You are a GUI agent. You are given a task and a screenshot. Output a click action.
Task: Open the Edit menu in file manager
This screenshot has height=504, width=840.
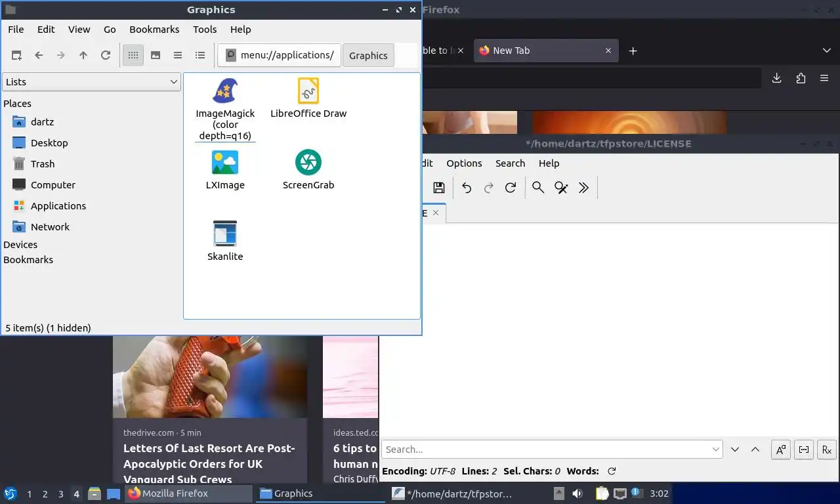[46, 30]
